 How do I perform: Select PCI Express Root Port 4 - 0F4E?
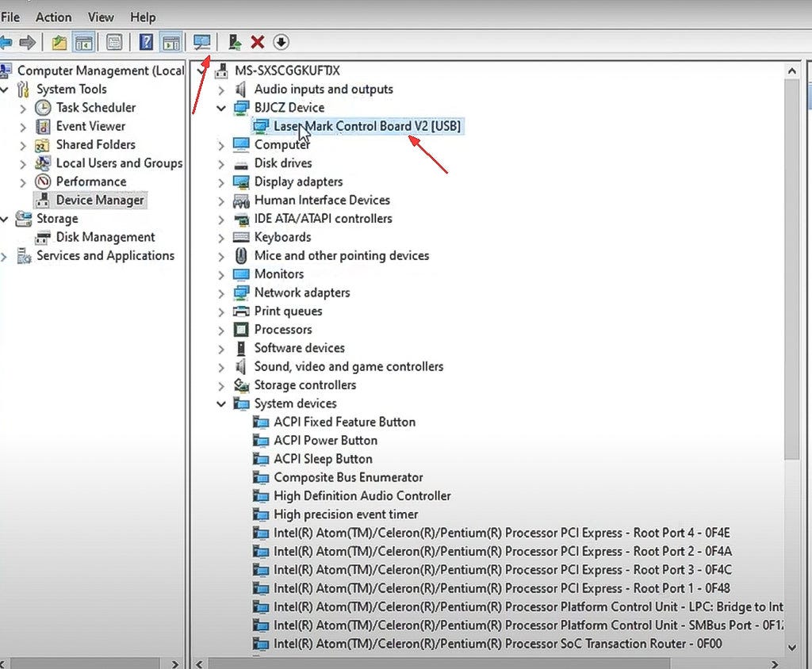click(501, 533)
